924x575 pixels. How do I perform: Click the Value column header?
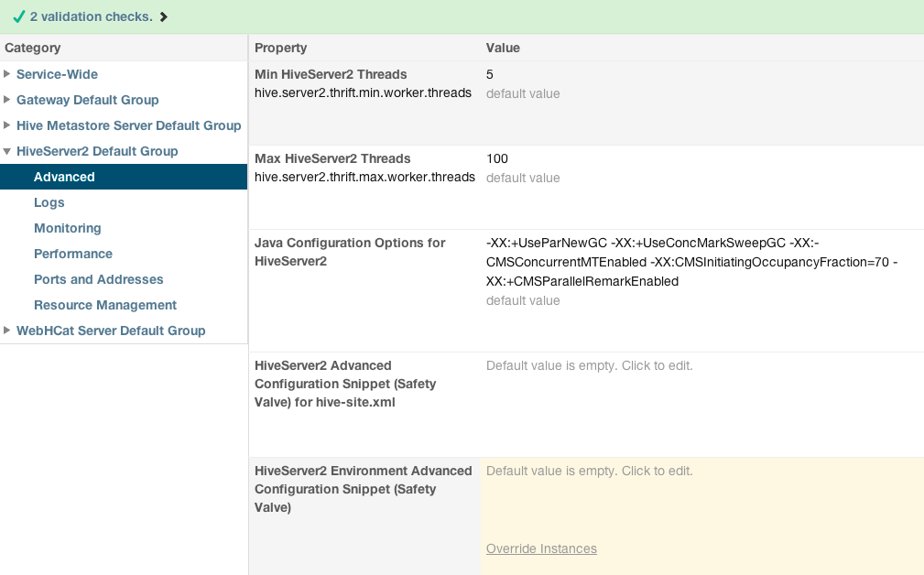click(x=503, y=48)
